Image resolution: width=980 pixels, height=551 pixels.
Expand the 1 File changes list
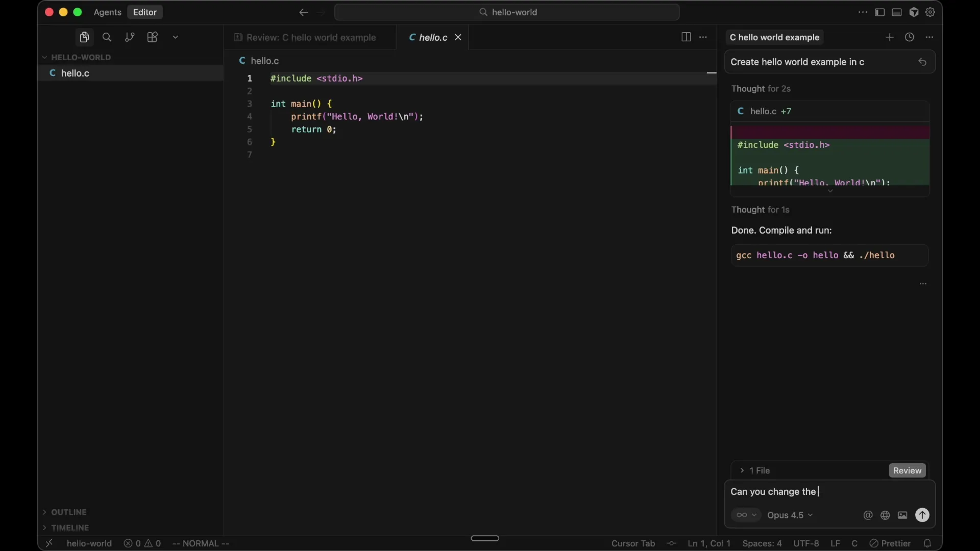pyautogui.click(x=755, y=470)
